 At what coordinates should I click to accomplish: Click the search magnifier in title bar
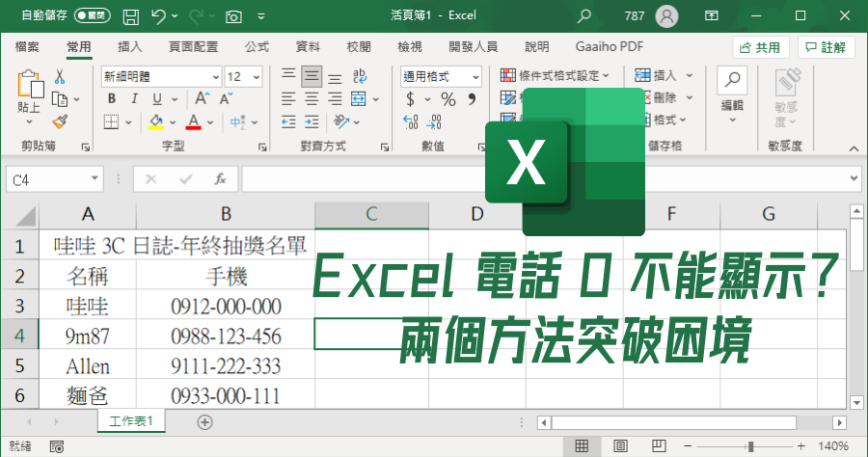583,16
